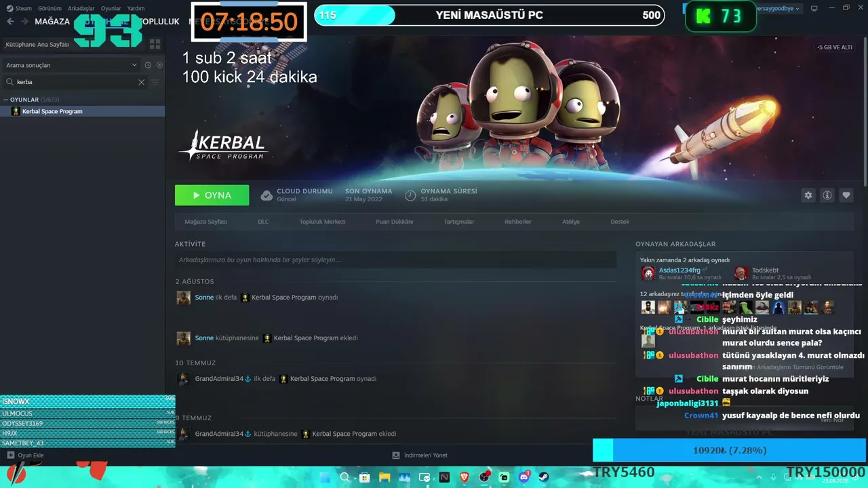Screen dimensions: 868x488
Task: Open the DLC tab
Action: click(x=263, y=222)
